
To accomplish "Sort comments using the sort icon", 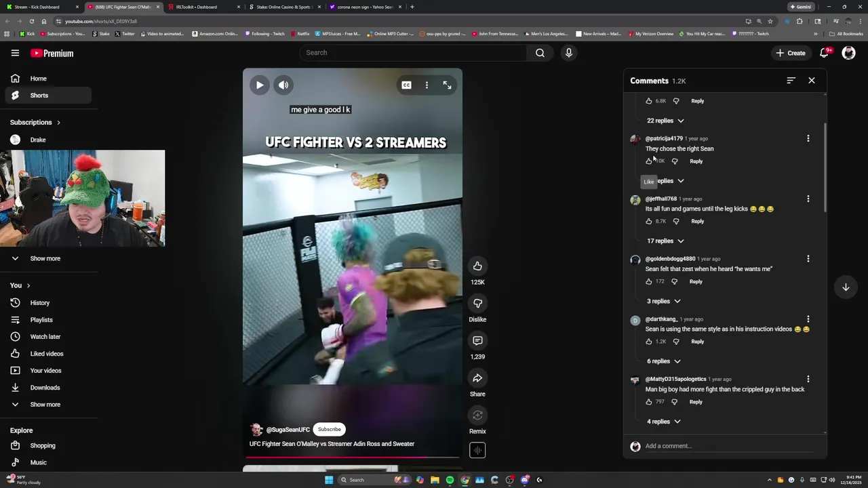I will (x=791, y=80).
